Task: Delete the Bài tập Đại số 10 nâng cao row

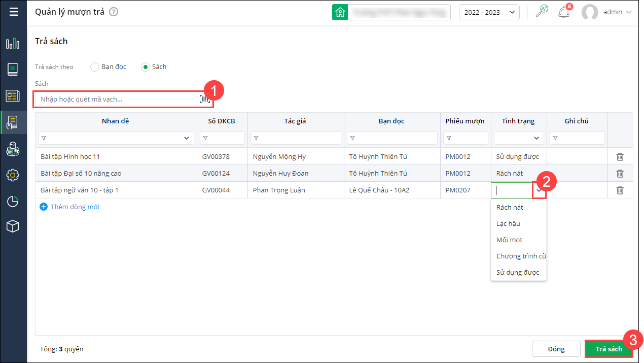Action: [x=620, y=174]
